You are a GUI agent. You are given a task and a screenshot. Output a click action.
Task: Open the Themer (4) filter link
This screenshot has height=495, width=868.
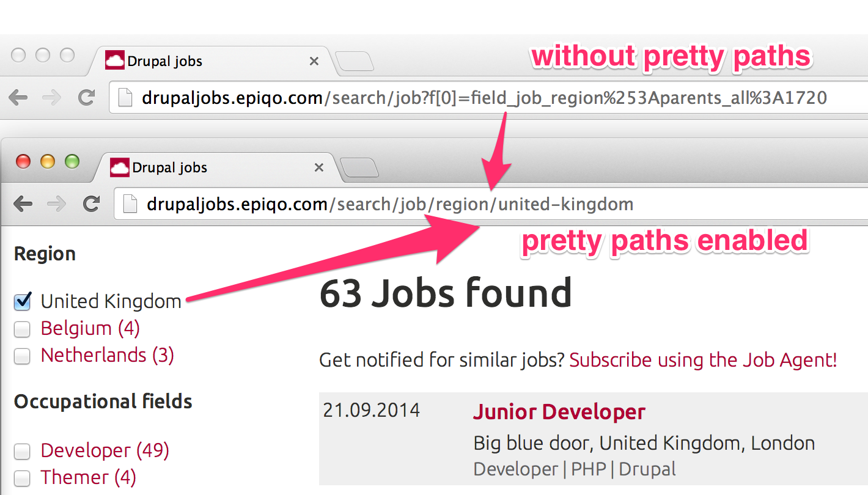[89, 477]
